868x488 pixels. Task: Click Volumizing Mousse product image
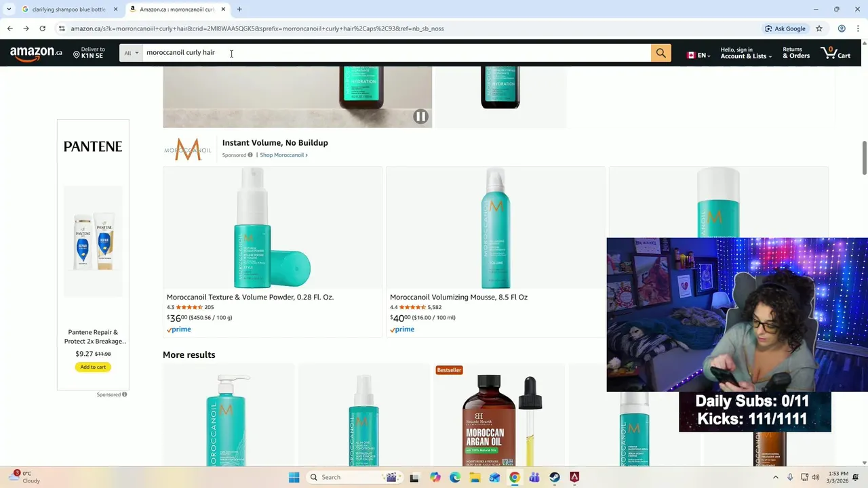tap(495, 228)
